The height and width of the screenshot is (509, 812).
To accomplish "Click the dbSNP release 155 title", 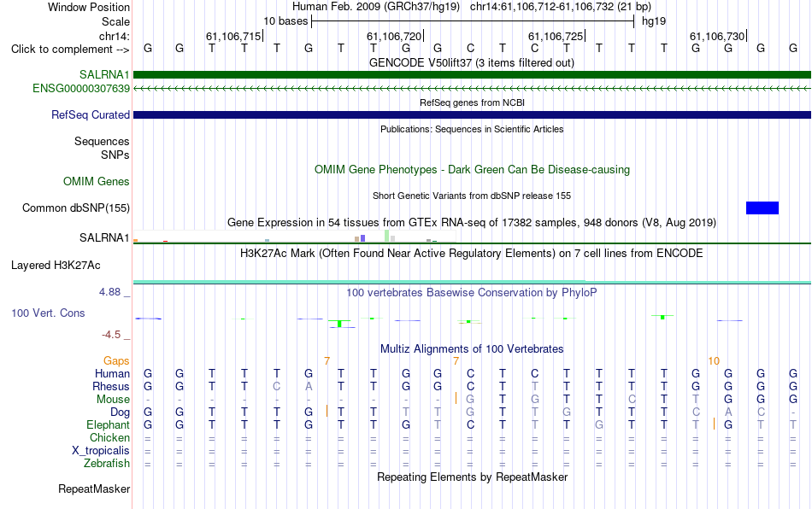I will (472, 196).
